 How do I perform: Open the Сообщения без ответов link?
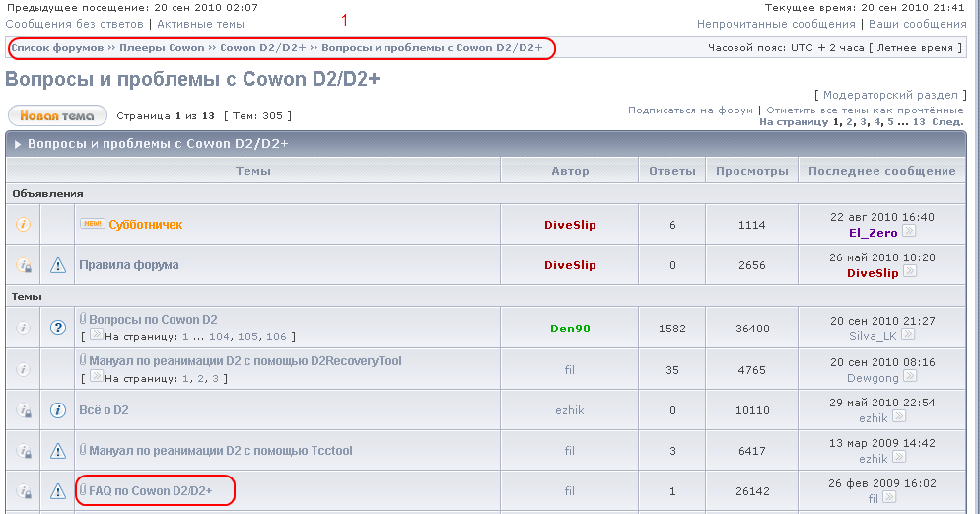pyautogui.click(x=74, y=24)
